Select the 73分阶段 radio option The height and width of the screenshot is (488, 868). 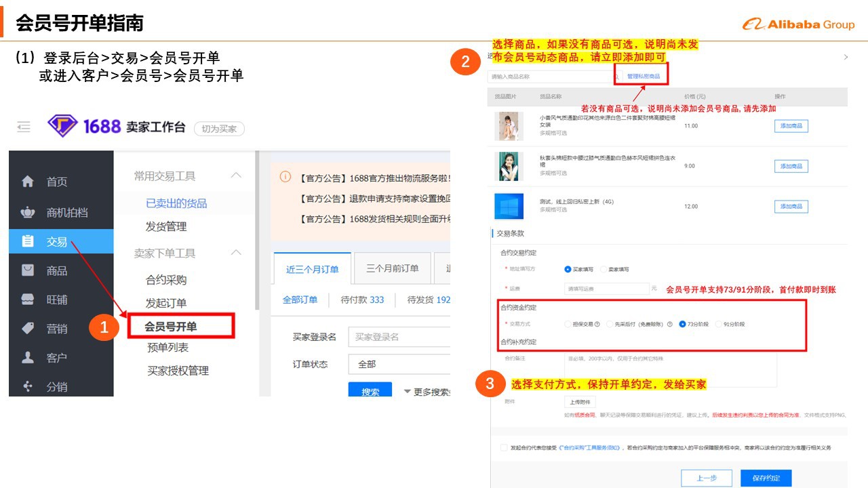(682, 324)
